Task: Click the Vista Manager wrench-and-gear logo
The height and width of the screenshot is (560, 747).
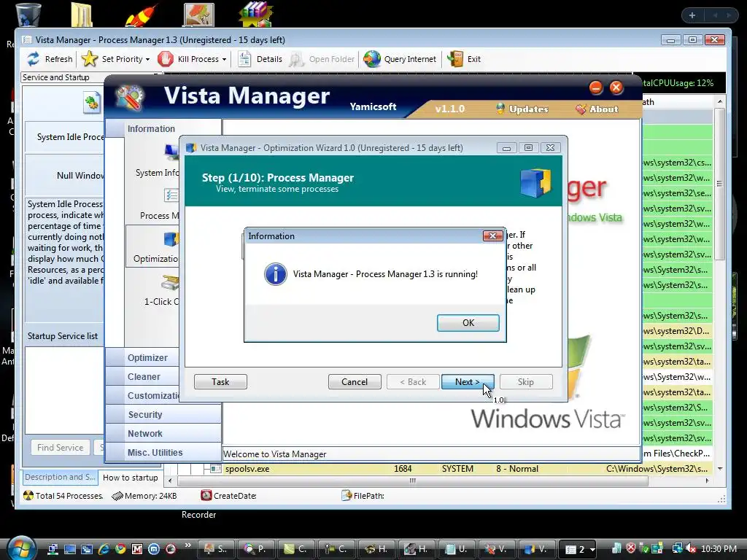Action: (129, 98)
